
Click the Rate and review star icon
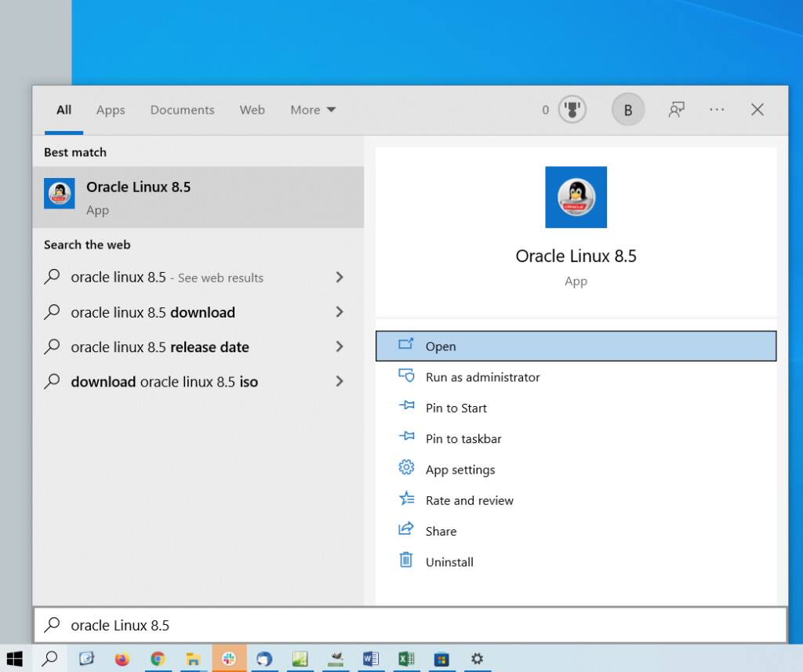[405, 499]
